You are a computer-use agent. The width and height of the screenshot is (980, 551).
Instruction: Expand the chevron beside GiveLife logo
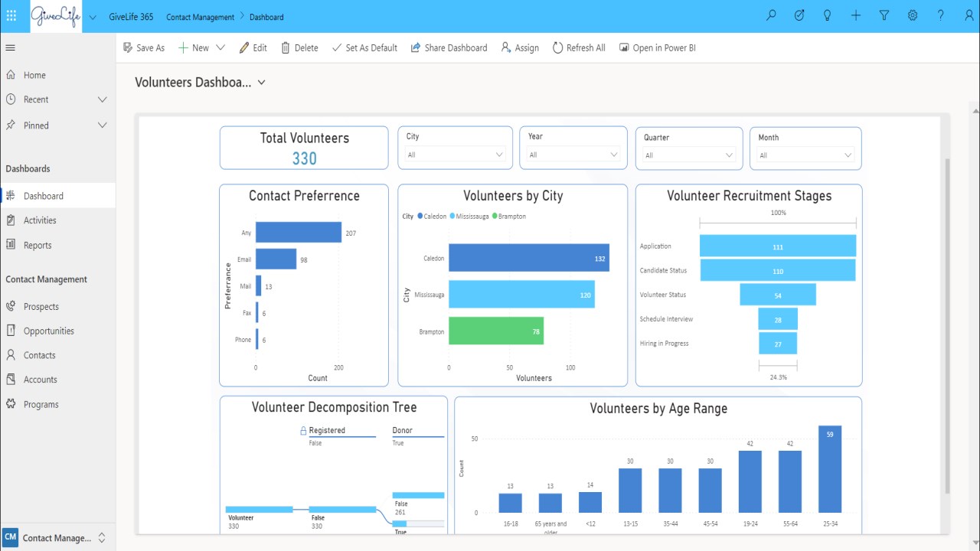(x=93, y=17)
